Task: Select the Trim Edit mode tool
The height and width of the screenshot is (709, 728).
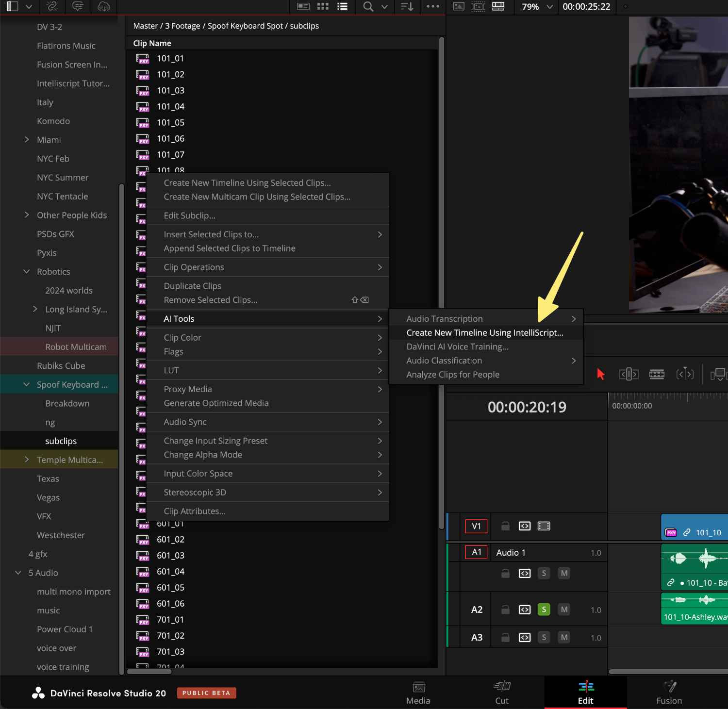Action: (629, 374)
